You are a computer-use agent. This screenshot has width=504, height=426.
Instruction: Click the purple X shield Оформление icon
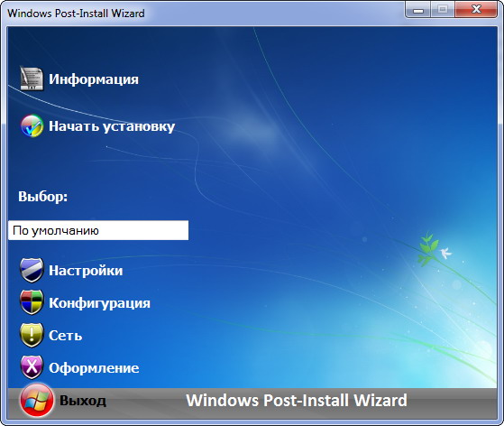(x=32, y=367)
